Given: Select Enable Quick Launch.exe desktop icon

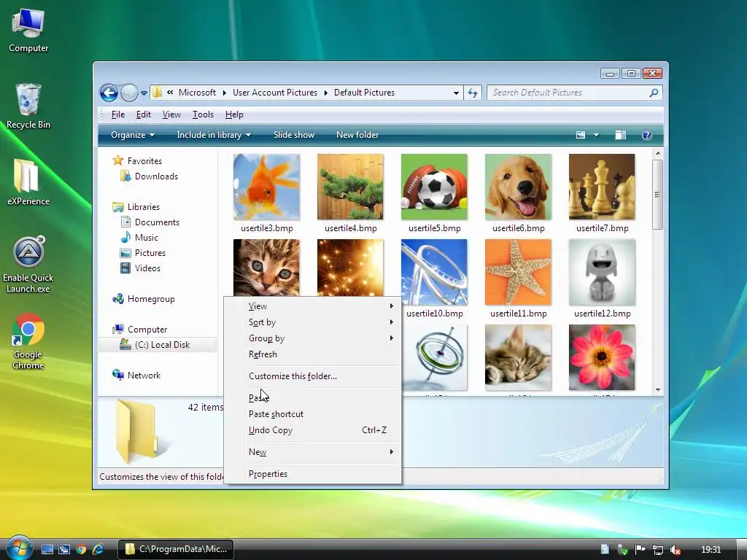Looking at the screenshot, I should tap(28, 265).
